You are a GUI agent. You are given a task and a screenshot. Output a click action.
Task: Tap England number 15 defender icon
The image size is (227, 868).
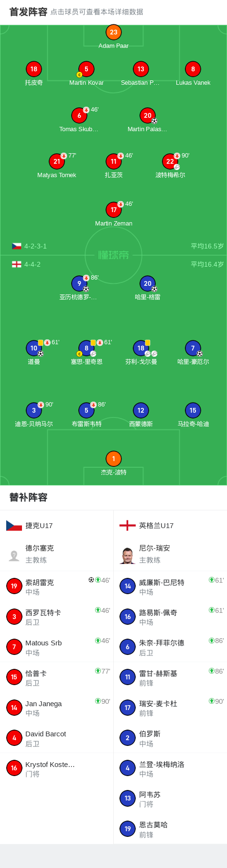click(193, 410)
